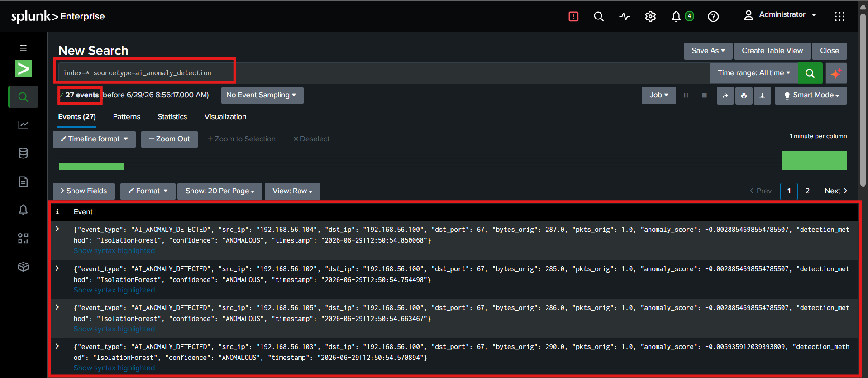Viewport: 868px width, 378px height.
Task: Show syntax highlighted for 192.168.56.102 event
Action: pos(114,290)
